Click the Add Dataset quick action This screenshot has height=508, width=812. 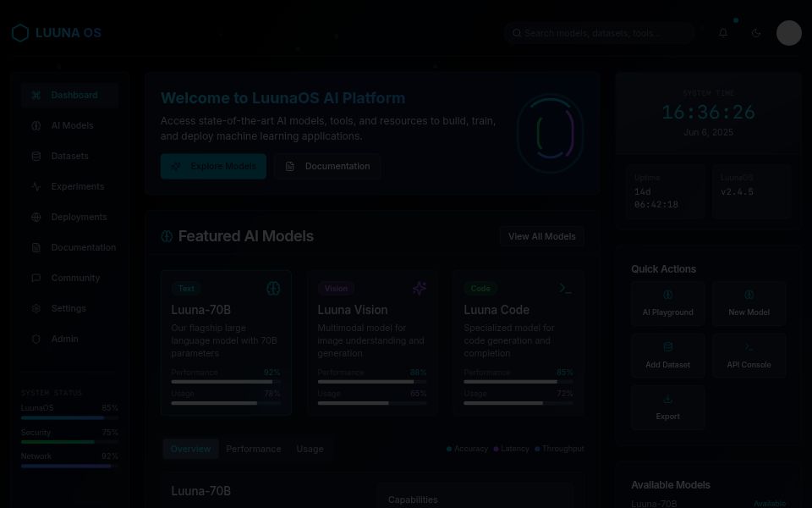point(667,356)
